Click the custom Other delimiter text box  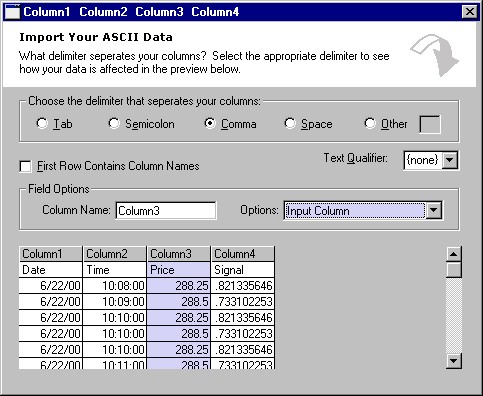(430, 124)
